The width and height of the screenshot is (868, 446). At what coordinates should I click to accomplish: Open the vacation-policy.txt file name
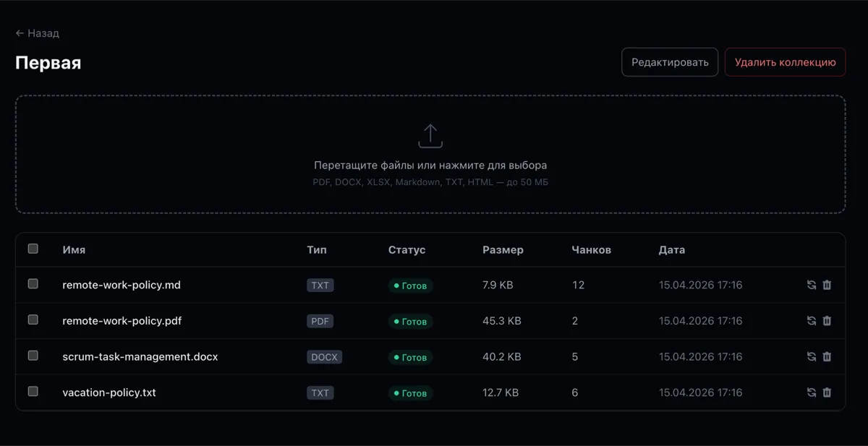click(109, 393)
